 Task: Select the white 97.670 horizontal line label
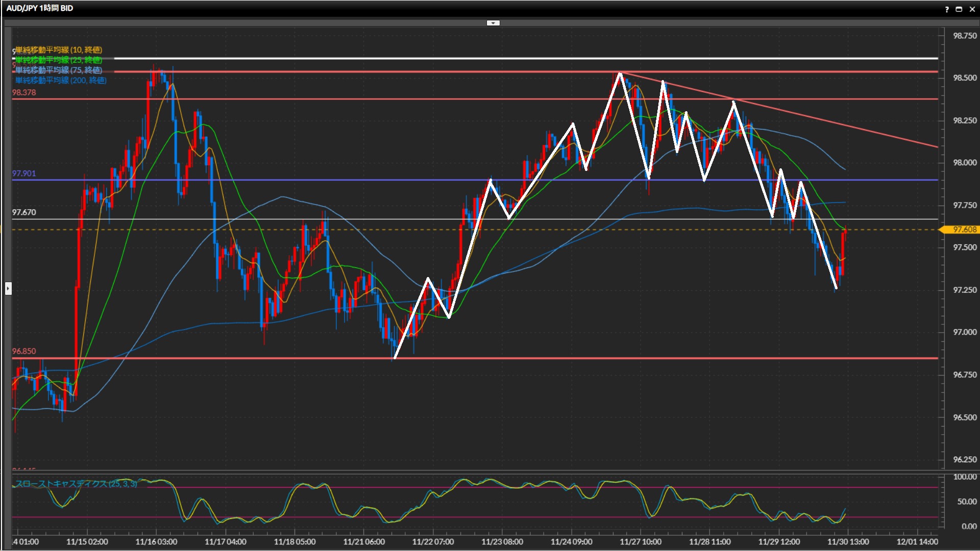[x=24, y=212]
